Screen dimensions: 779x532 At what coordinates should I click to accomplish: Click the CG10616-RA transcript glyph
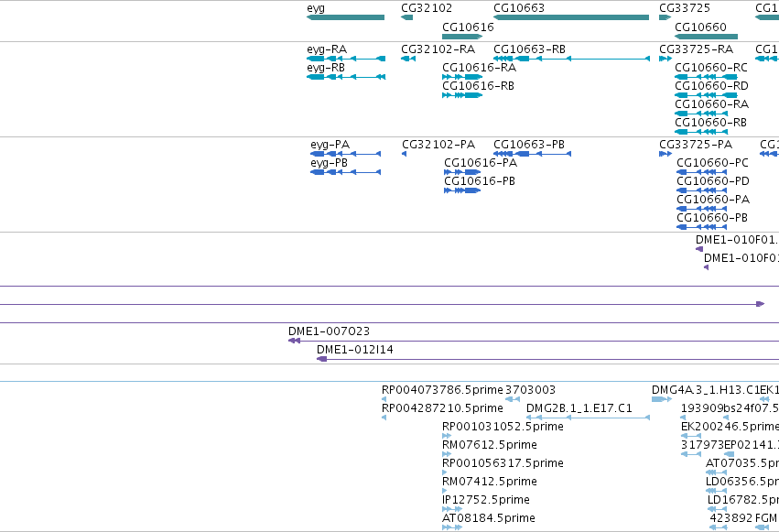[x=462, y=77]
